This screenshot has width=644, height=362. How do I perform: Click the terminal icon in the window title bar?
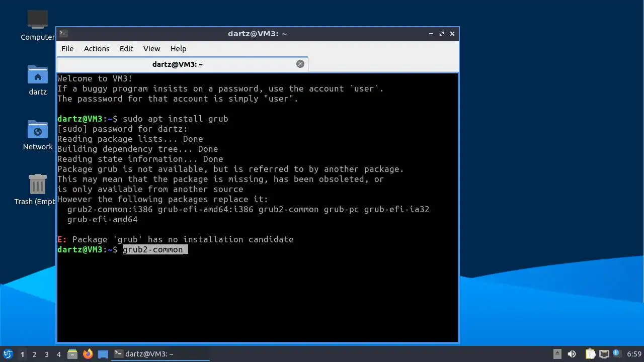click(63, 34)
